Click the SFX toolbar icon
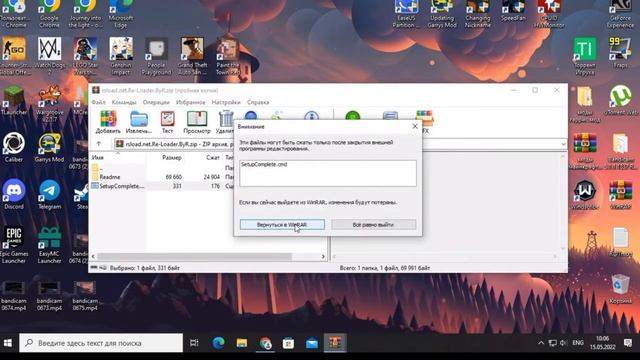Image resolution: width=640 pixels, height=360 pixels. 424,122
